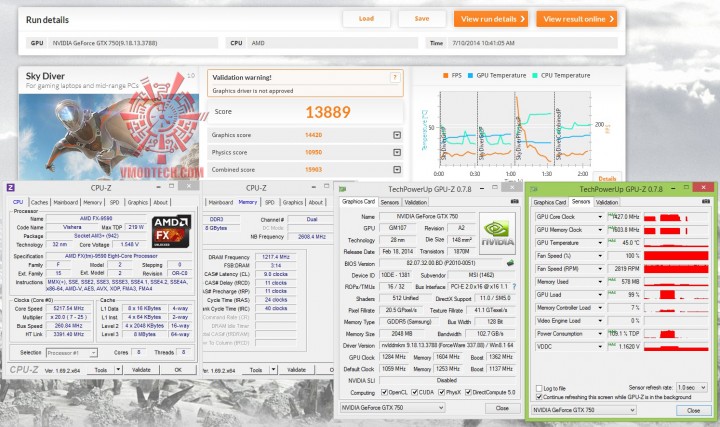This screenshot has height=427, width=720.
Task: Open GPU Core Clock sensor dropdown
Action: pos(600,217)
